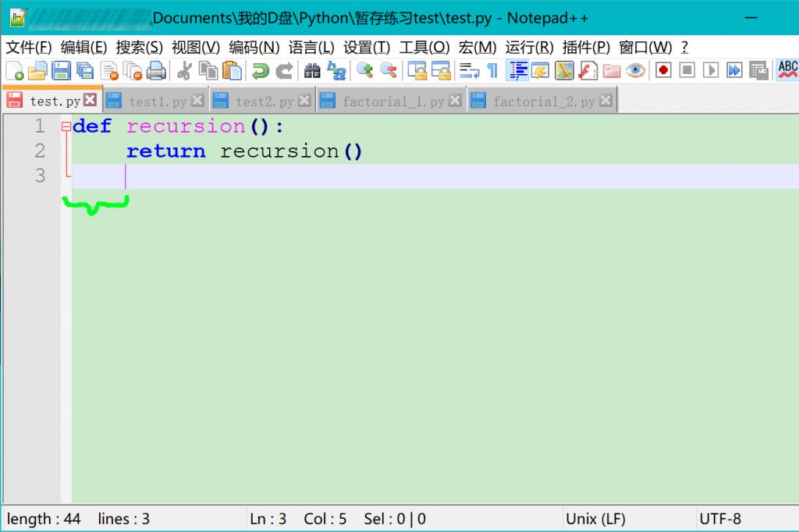The width and height of the screenshot is (799, 532).
Task: Click the Copy toolbar icon
Action: point(208,70)
